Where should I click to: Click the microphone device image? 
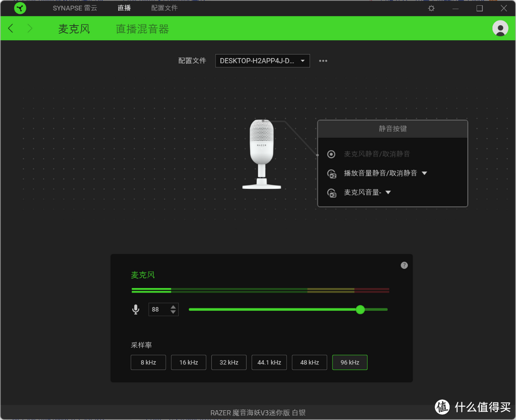[x=262, y=154]
